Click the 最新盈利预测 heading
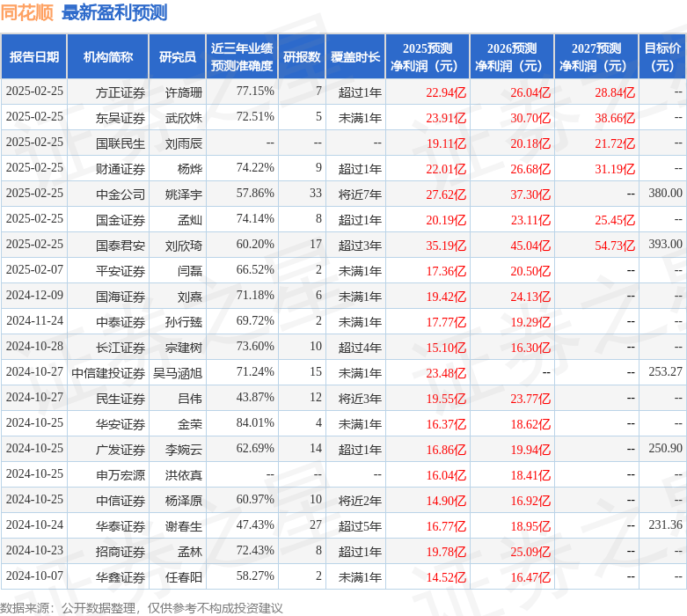 pyautogui.click(x=114, y=12)
